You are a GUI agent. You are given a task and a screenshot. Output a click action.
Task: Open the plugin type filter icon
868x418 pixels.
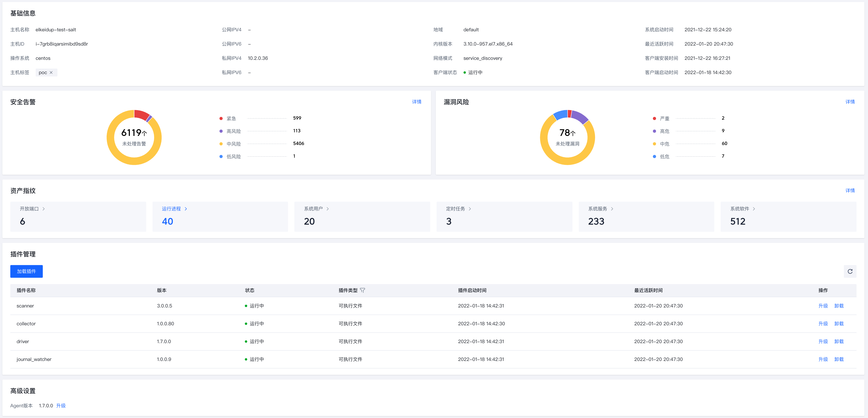click(362, 290)
